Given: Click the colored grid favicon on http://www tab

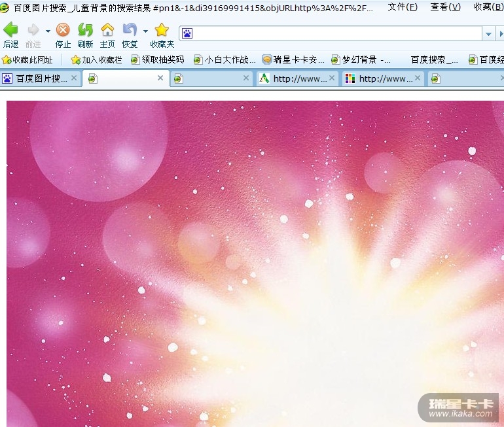Looking at the screenshot, I should pos(350,78).
